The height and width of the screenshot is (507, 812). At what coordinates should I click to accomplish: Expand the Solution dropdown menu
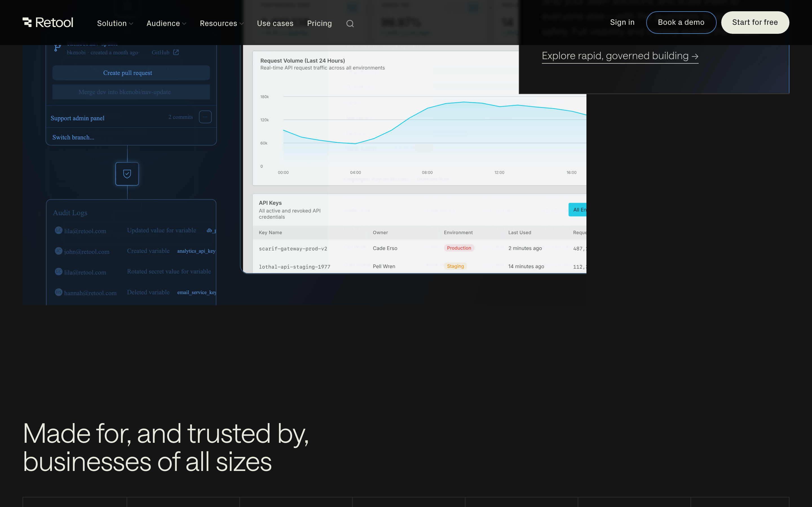click(x=115, y=23)
